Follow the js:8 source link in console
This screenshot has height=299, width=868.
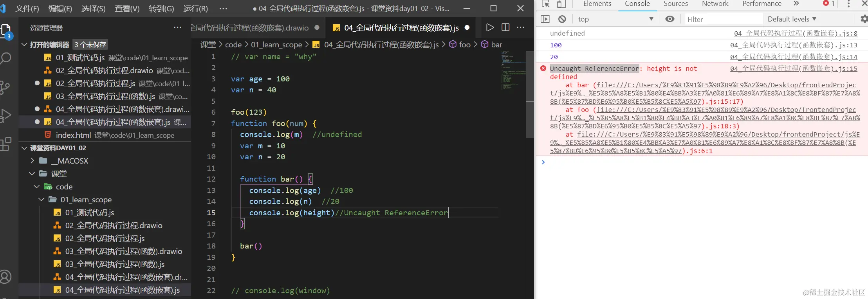tap(796, 33)
